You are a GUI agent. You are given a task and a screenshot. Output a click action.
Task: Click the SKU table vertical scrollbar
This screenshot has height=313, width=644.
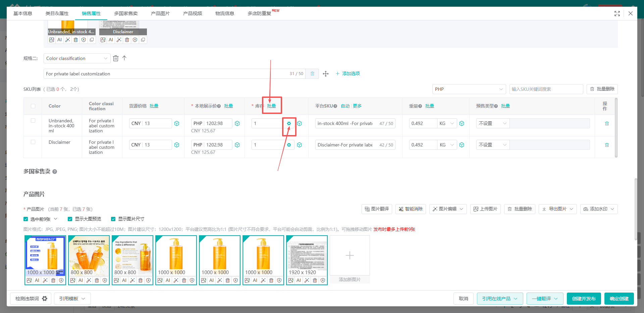pyautogui.click(x=616, y=127)
